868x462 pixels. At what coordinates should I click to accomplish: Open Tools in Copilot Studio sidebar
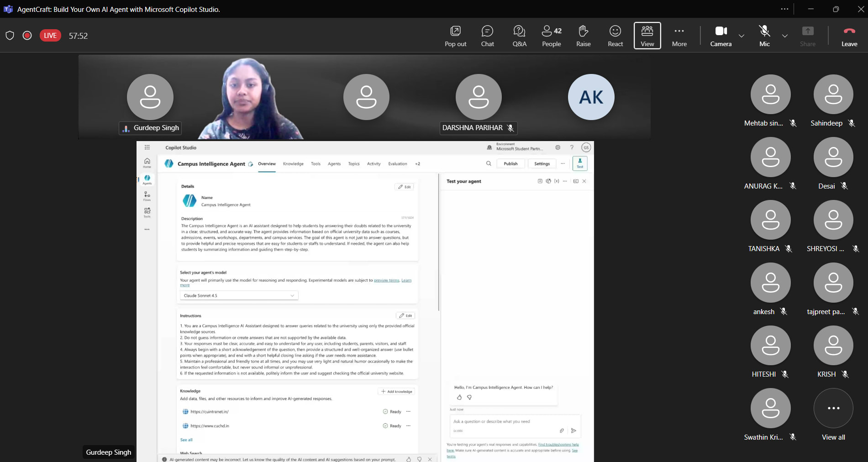[147, 212]
